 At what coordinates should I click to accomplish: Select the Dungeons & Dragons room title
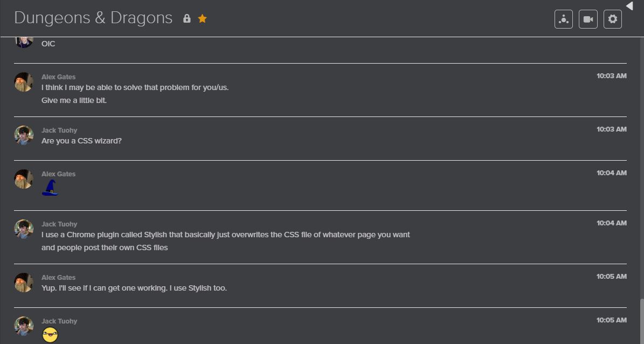(x=93, y=18)
